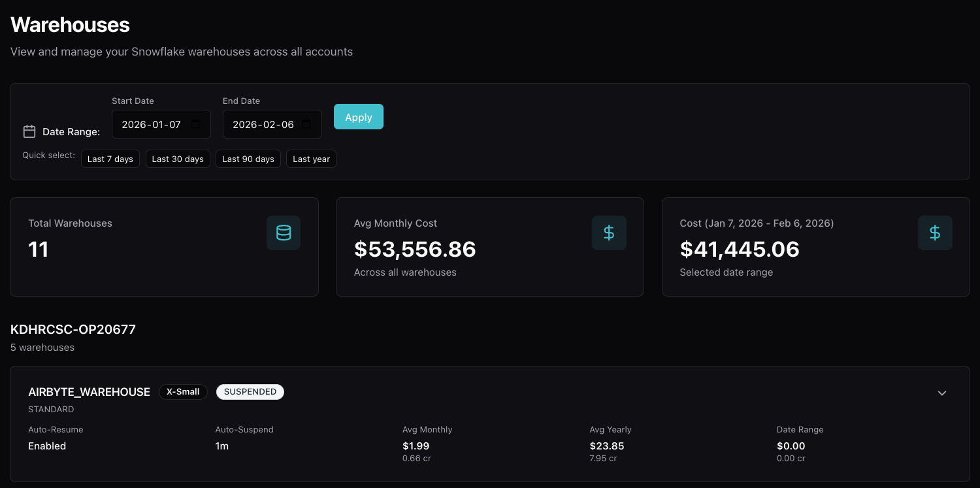Viewport: 980px width, 488px height.
Task: Click the AIRBYTE_WAREHOUSE warehouse name
Action: pos(90,392)
